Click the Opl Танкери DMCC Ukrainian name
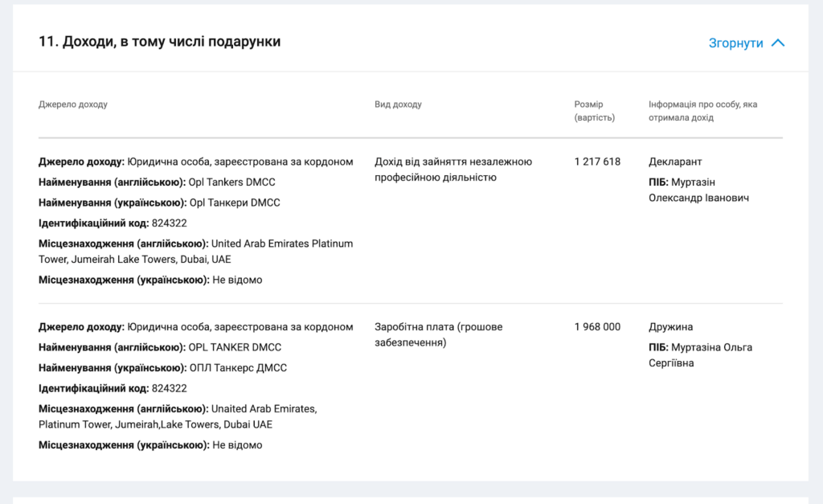This screenshot has height=504, width=823. pos(234,203)
